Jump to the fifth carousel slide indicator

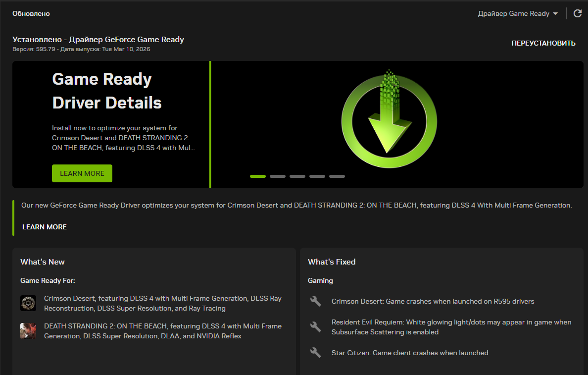click(x=337, y=176)
